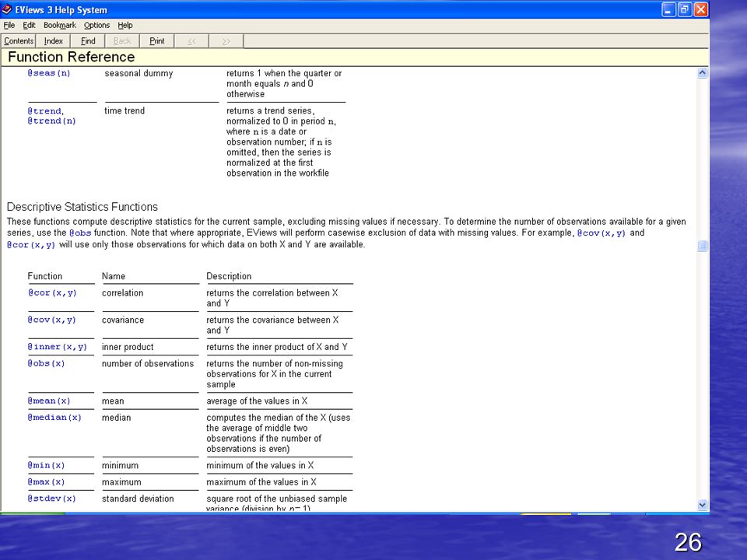Follow the @obs link in the paragraph
The image size is (747, 560).
80,233
